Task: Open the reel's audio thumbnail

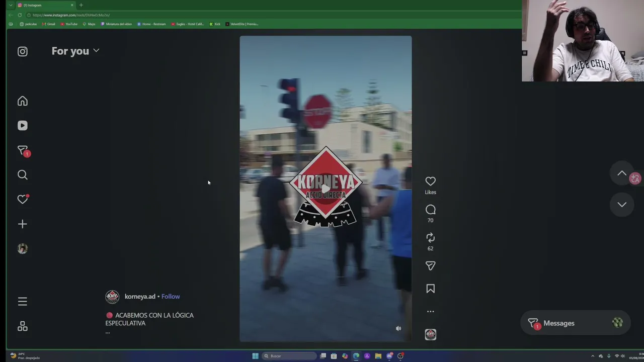Action: tap(430, 334)
